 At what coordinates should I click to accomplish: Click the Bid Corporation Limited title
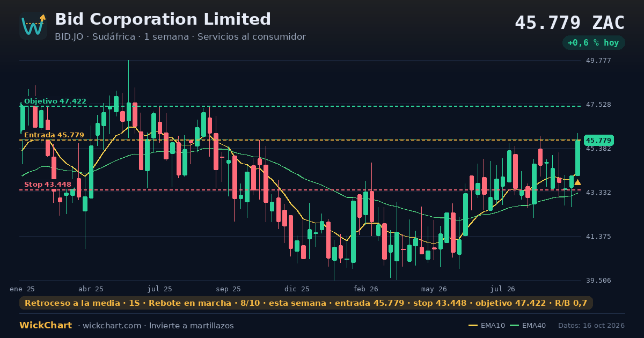163,19
